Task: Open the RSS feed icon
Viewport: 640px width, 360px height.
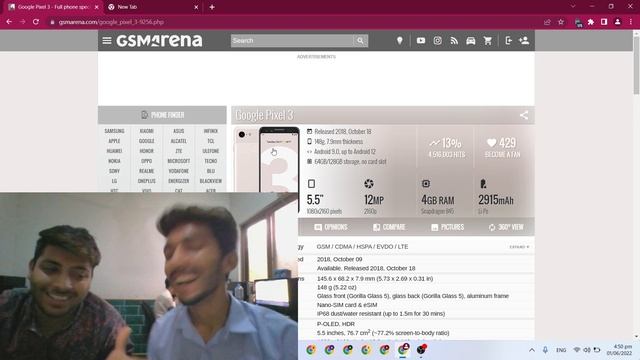Action: 454,40
